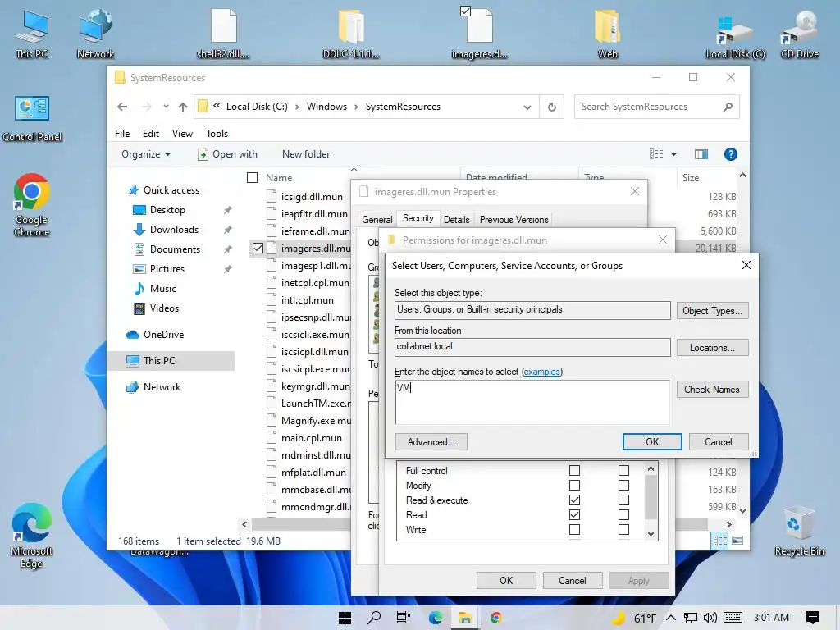Select imageres.d... file icon on desktop

[479, 33]
